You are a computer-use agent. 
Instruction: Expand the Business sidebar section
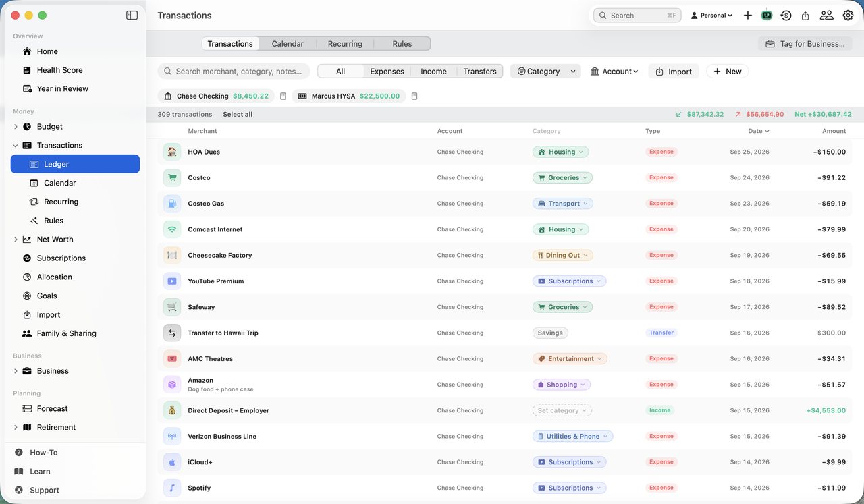click(x=16, y=371)
